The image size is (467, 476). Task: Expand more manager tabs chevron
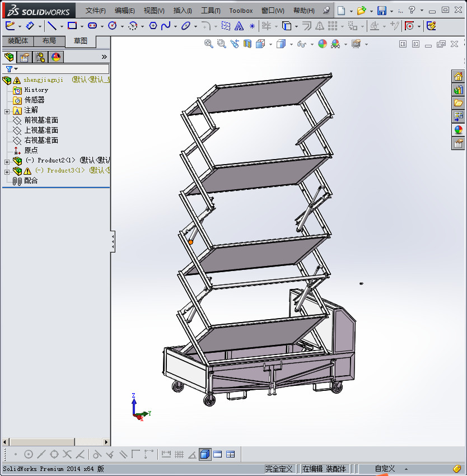click(x=104, y=57)
